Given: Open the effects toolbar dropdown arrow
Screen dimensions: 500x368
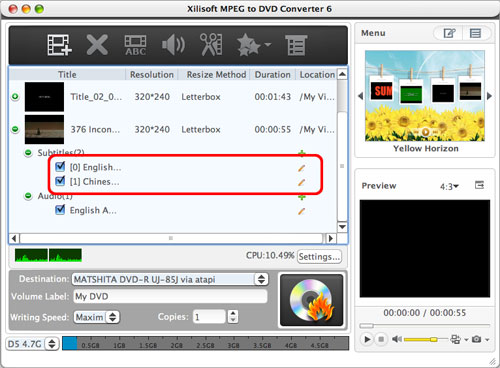Looking at the screenshot, I should [267, 44].
